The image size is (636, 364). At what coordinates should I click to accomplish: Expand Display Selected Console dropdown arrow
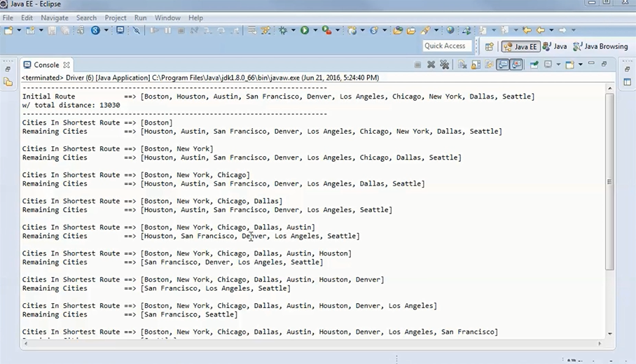pyautogui.click(x=558, y=64)
